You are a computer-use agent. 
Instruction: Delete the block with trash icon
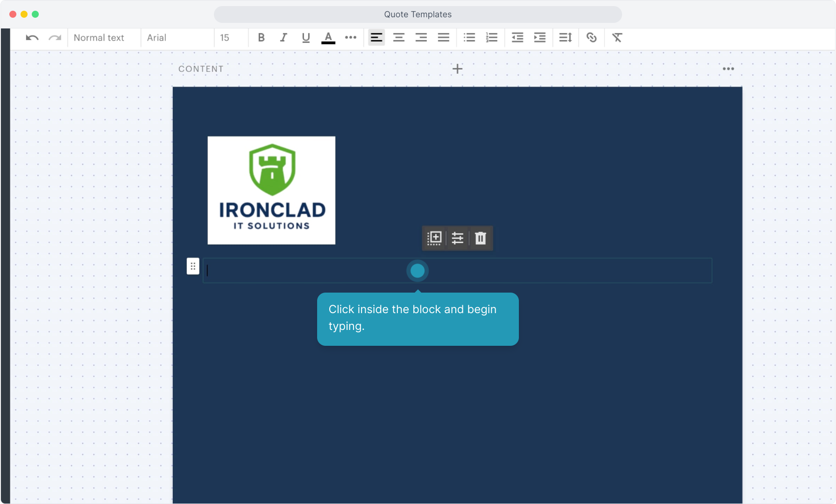pos(481,238)
